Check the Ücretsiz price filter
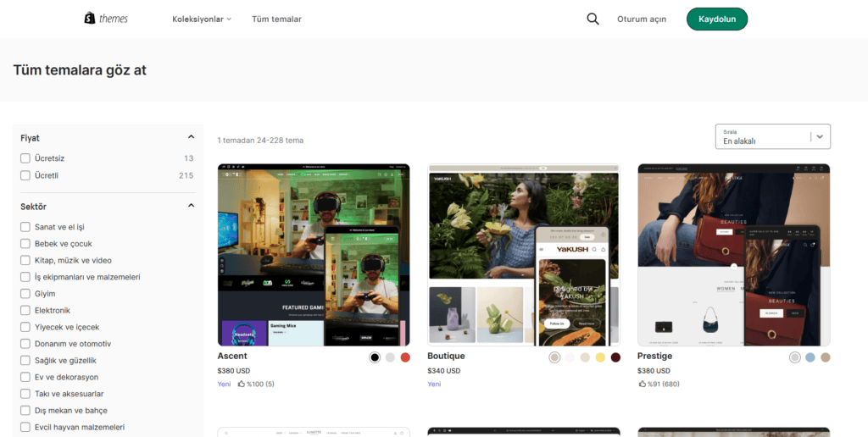This screenshot has height=437, width=868. pyautogui.click(x=25, y=158)
